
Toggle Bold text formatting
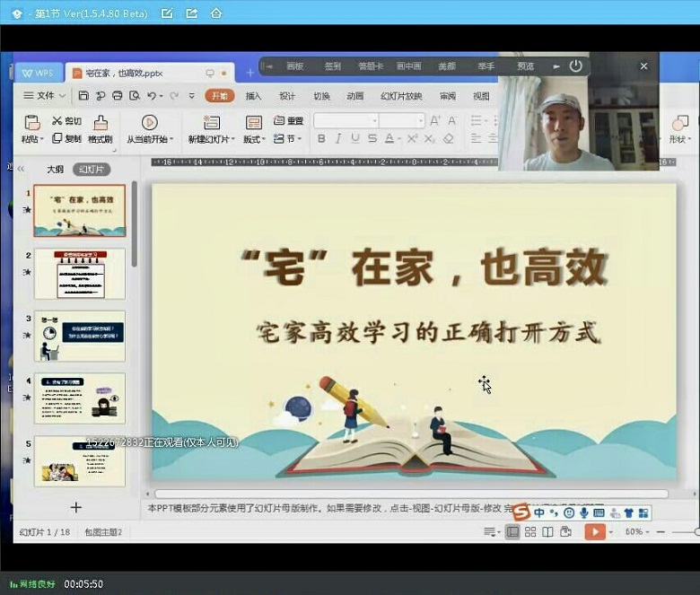(x=320, y=139)
